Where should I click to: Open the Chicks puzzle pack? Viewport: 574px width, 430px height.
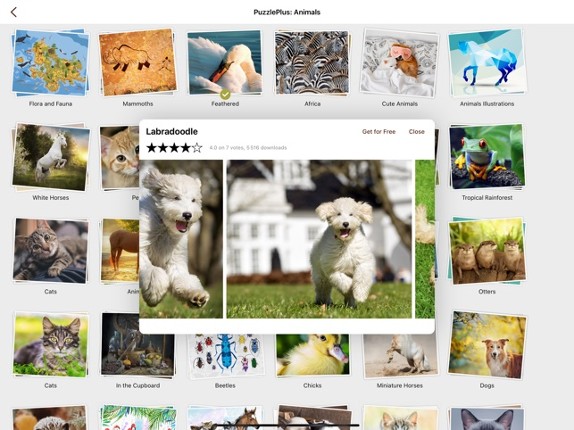click(312, 355)
